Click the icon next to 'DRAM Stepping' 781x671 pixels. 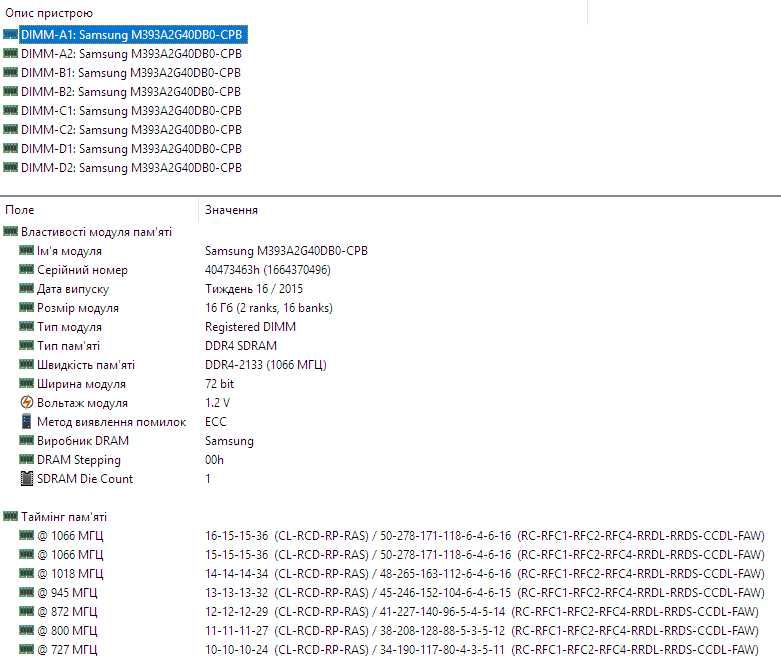pos(26,459)
